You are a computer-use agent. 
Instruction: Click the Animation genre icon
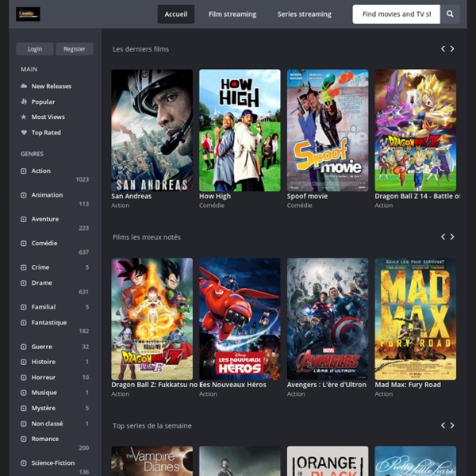(23, 195)
